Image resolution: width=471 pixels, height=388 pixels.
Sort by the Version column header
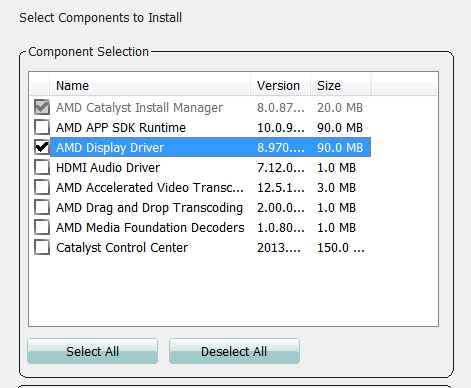tap(280, 86)
